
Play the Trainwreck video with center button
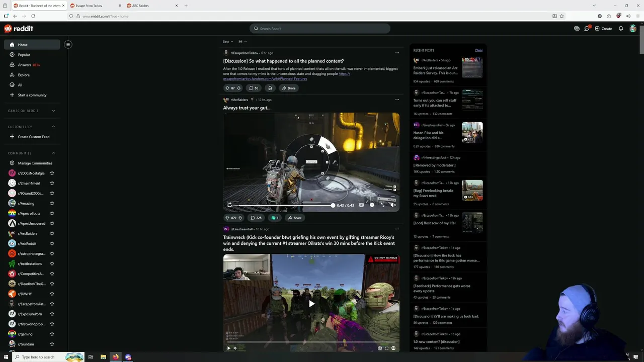click(311, 303)
